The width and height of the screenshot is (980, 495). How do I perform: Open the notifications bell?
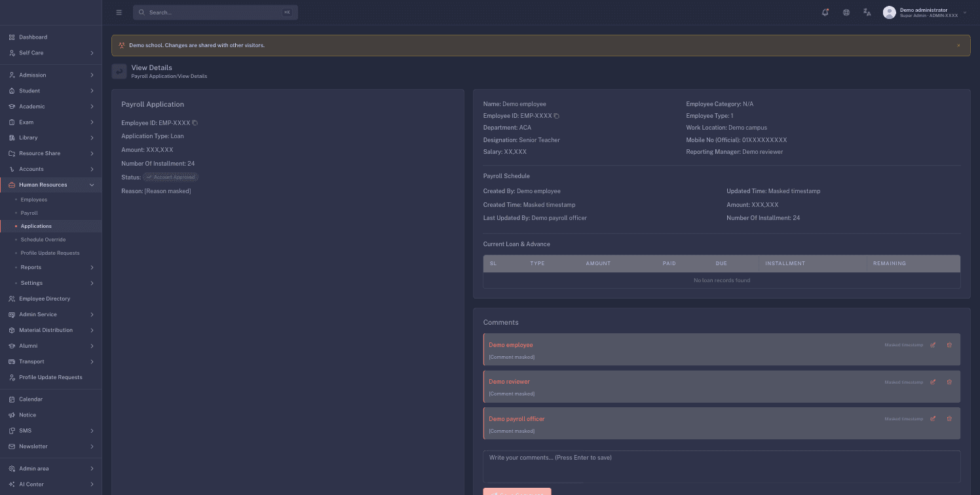825,12
